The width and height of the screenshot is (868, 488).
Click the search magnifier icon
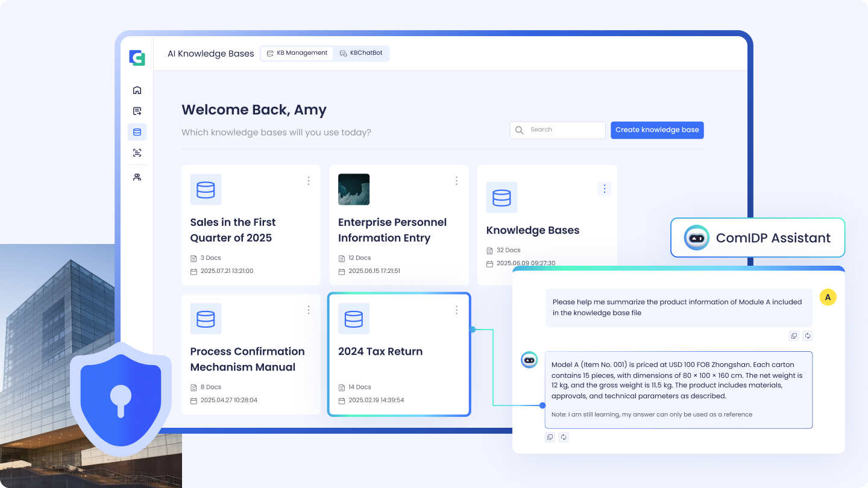519,130
